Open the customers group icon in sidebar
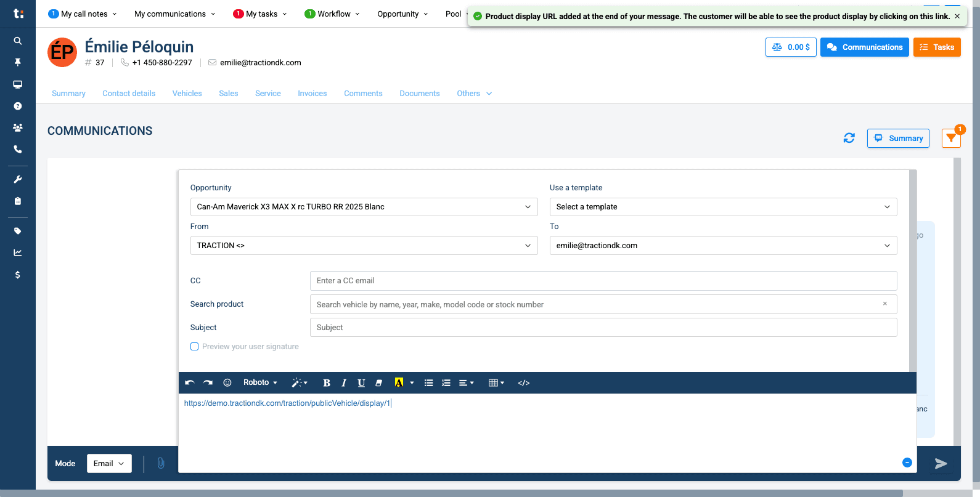Viewport: 980px width, 497px height. click(x=18, y=127)
